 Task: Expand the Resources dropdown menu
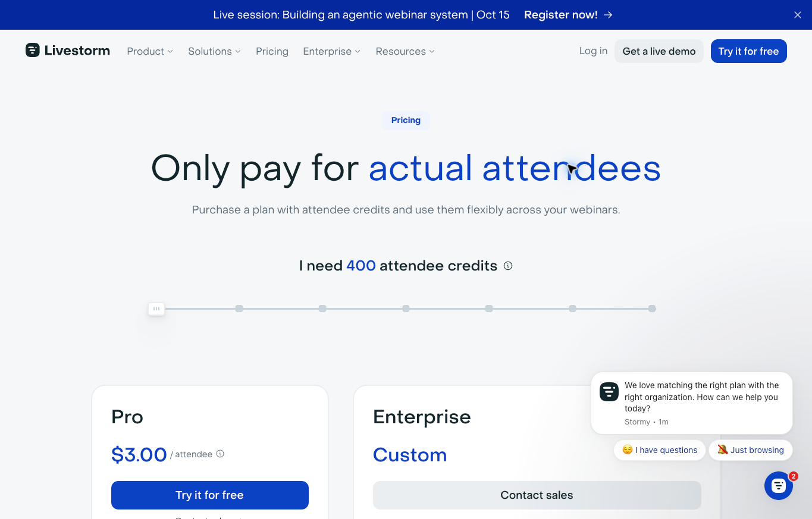(405, 51)
